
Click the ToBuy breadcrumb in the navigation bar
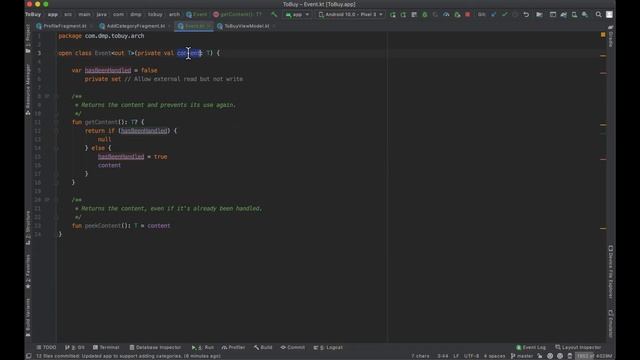point(33,15)
